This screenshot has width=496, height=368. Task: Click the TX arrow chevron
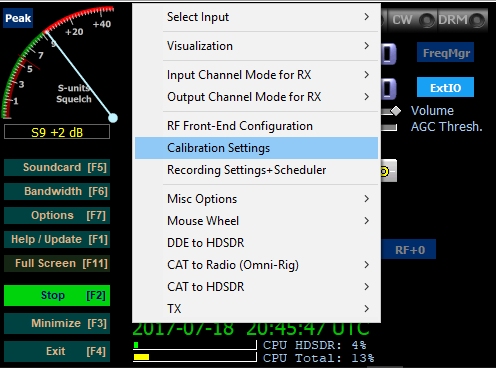(x=367, y=309)
